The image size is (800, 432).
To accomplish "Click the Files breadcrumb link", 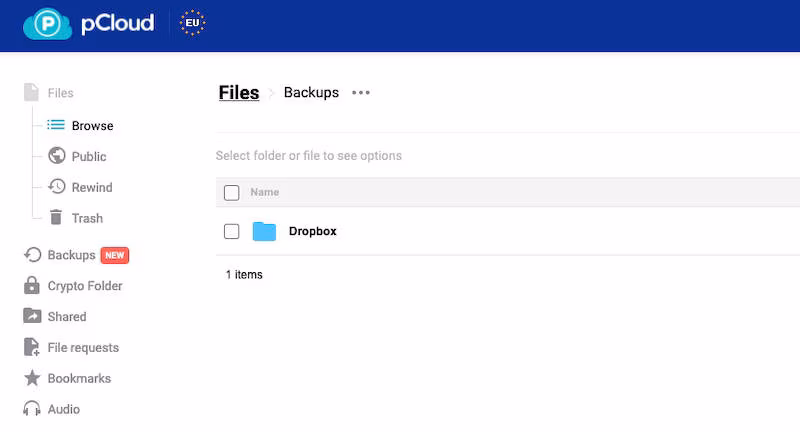I will pyautogui.click(x=239, y=93).
